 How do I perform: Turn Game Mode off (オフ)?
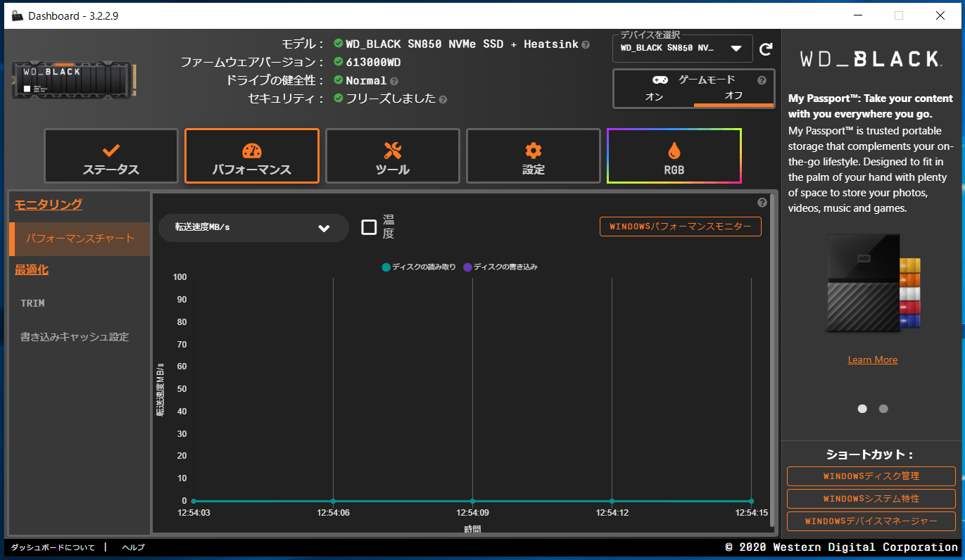coord(733,96)
